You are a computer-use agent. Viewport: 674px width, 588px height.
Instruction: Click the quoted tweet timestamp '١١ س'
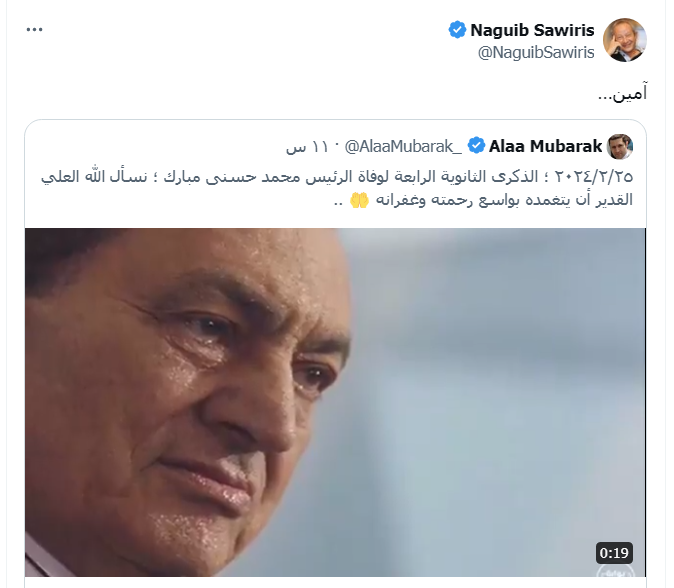coord(310,147)
